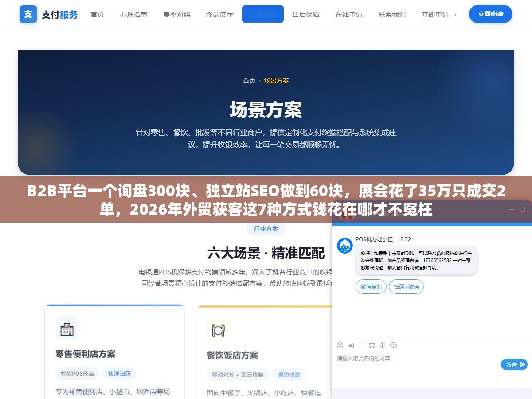
Task: Click the POS机办理小佳 agent avatar
Action: pyautogui.click(x=345, y=246)
